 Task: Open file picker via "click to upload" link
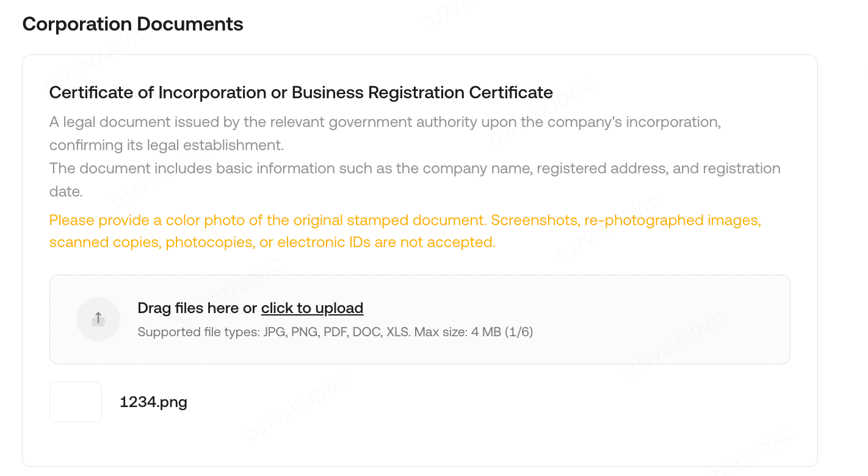pos(312,308)
